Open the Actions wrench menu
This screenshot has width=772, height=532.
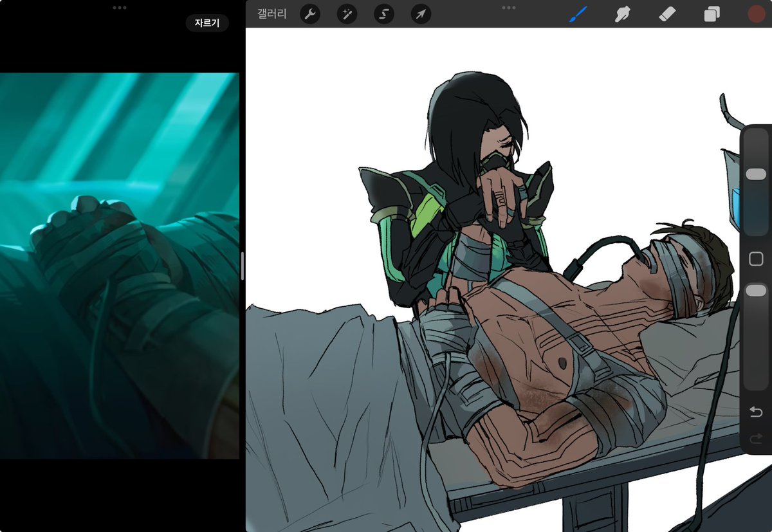[x=310, y=14]
